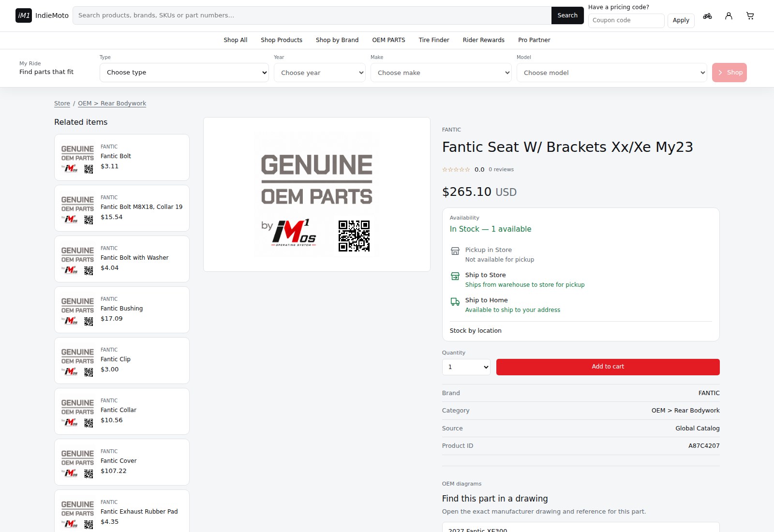Open the Shop All menu
The image size is (774, 532).
pyautogui.click(x=236, y=40)
